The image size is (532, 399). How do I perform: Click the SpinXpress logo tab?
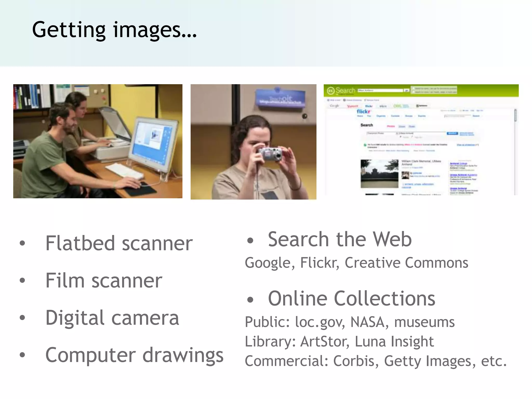(421, 106)
